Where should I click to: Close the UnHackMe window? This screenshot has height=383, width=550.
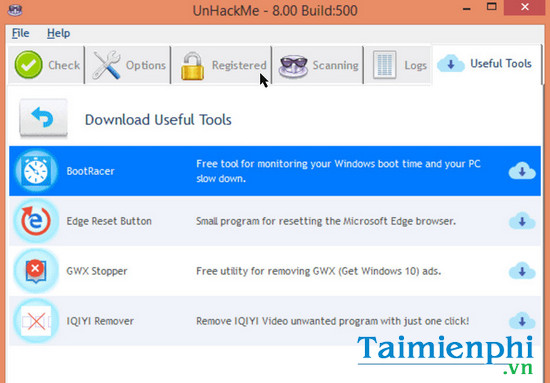pyautogui.click(x=525, y=7)
